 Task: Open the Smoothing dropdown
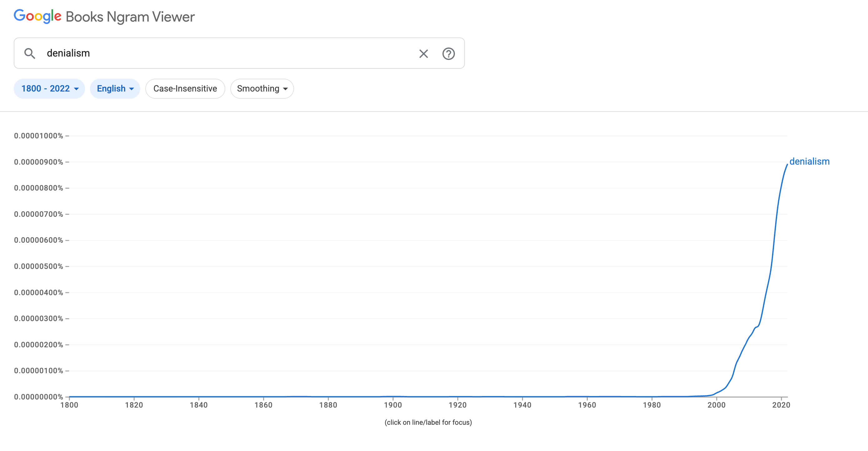coord(262,89)
